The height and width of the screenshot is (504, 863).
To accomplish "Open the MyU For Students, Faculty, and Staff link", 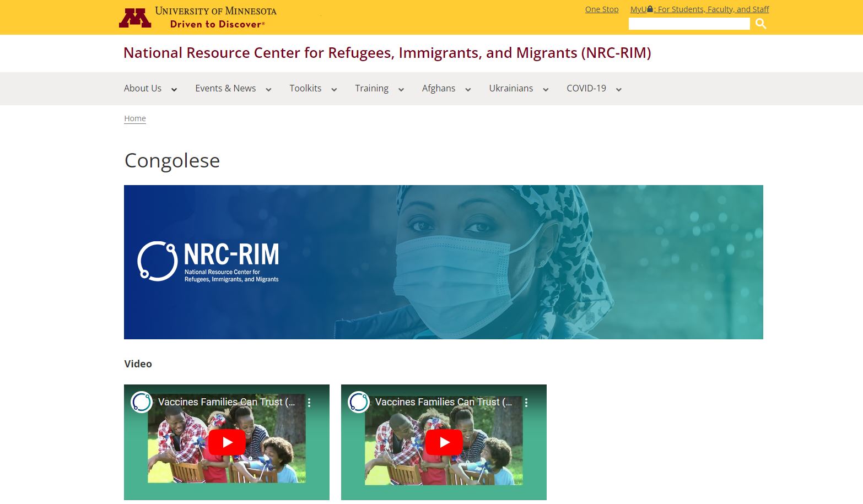I will click(x=699, y=9).
